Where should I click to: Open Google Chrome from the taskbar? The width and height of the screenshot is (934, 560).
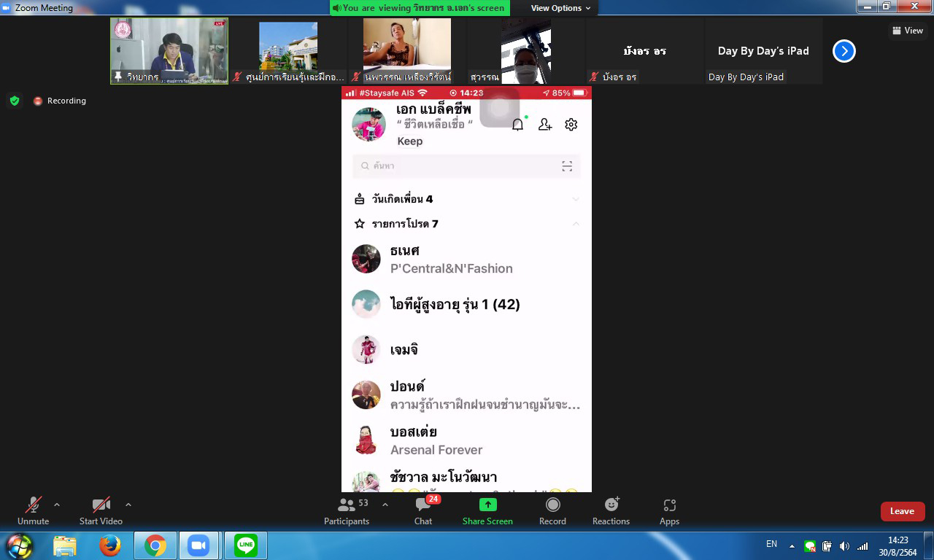(x=155, y=545)
